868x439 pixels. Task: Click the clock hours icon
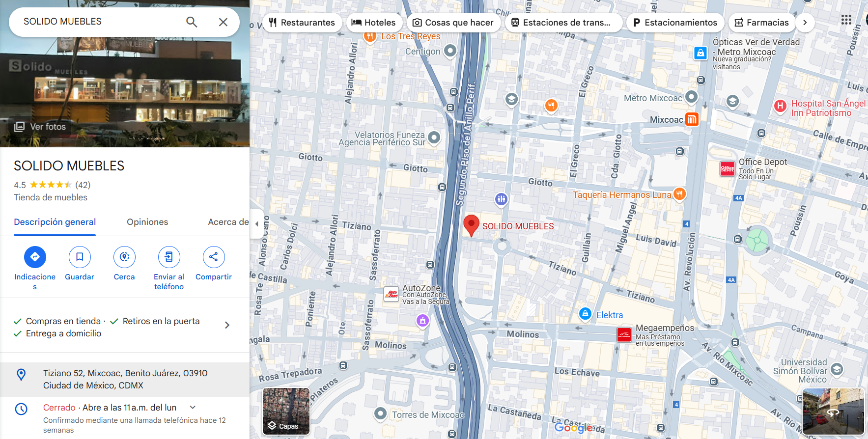click(21, 409)
